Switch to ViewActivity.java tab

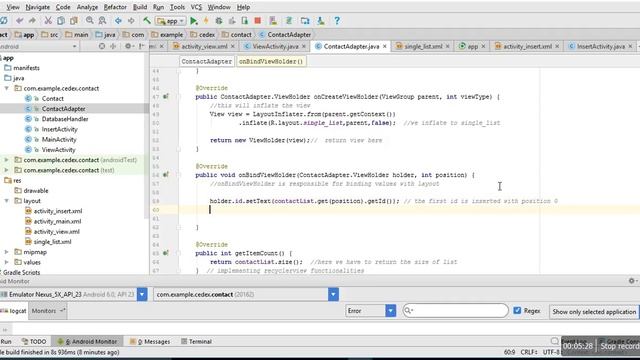click(x=275, y=47)
